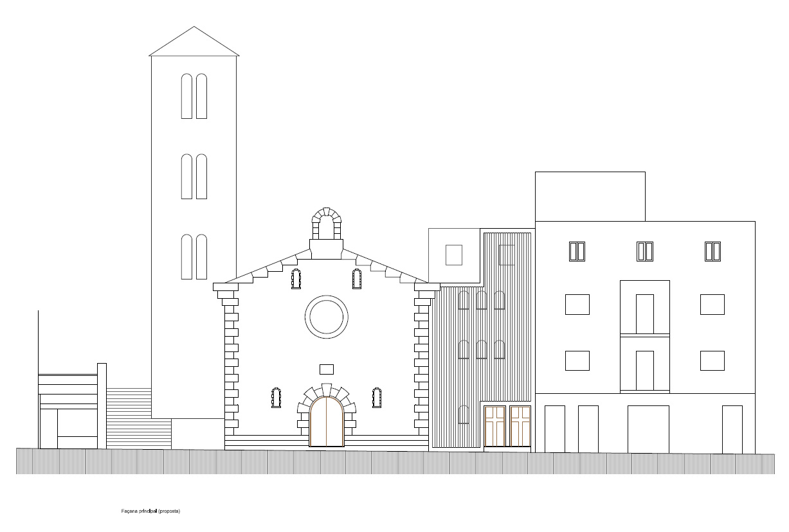Click the right cross-paneled door of striped building
This screenshot has height=532, width=789.
pos(520,425)
